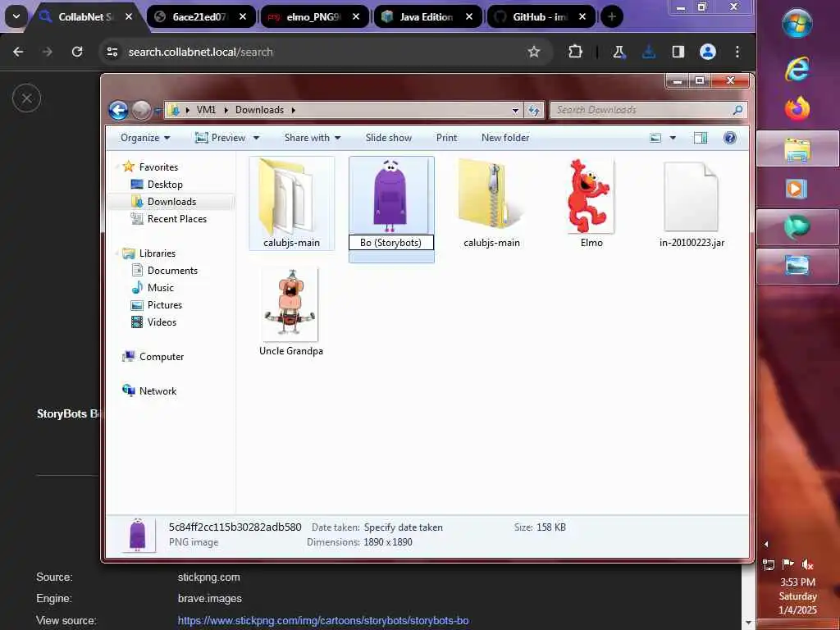Close the image preview with circled X
Viewport: 840px width, 630px height.
point(27,98)
